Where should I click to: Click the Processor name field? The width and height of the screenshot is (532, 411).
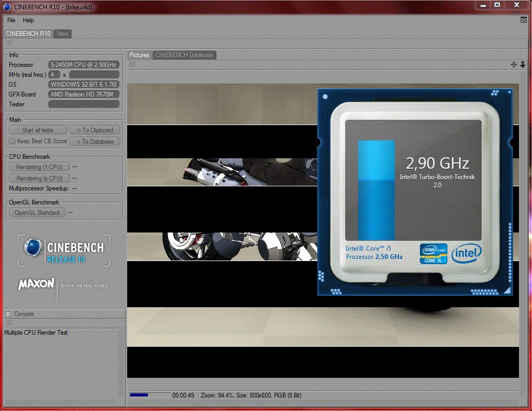pyautogui.click(x=84, y=65)
